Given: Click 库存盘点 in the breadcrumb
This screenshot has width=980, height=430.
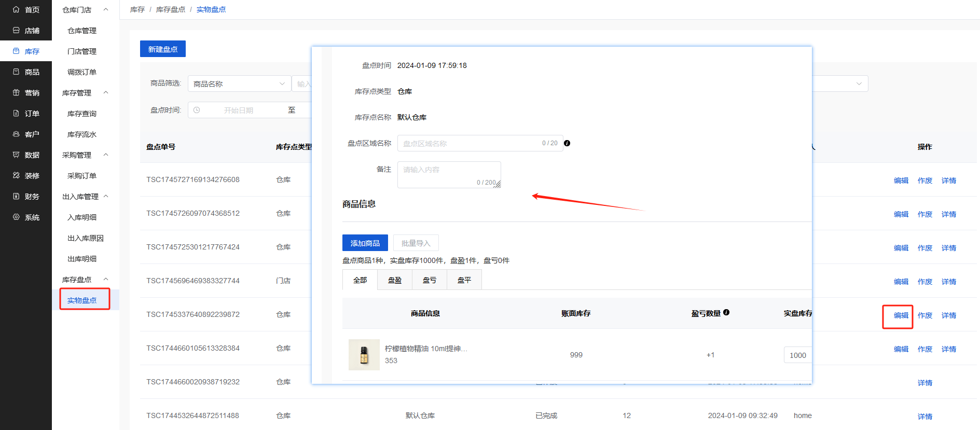Looking at the screenshot, I should [x=171, y=9].
